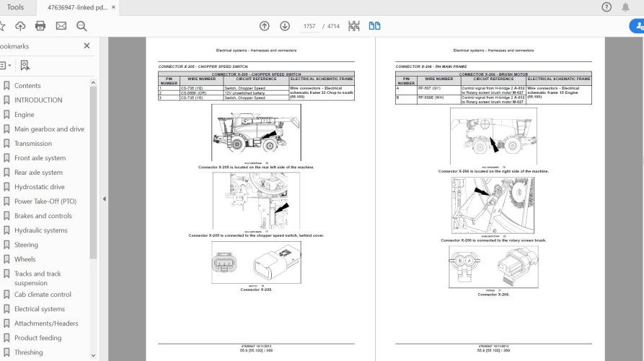Click the Connector X-205 plug illustration
The image size is (644, 361).
point(256,262)
